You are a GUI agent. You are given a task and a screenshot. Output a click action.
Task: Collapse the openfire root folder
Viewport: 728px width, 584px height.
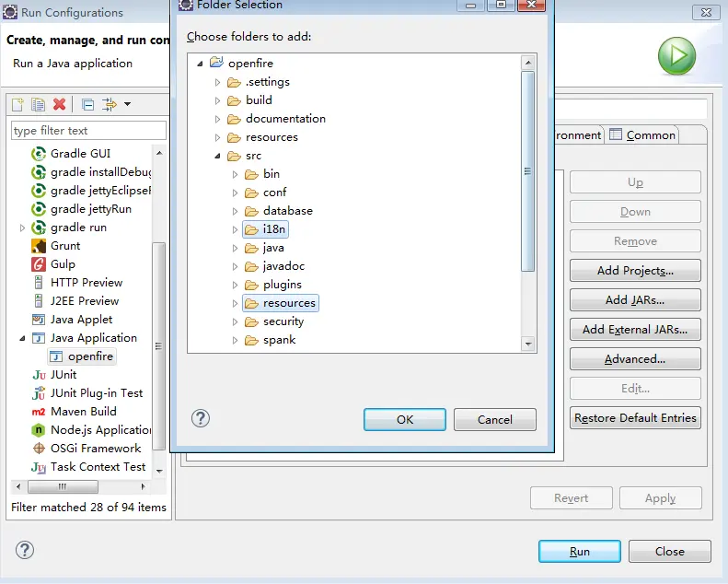click(200, 64)
